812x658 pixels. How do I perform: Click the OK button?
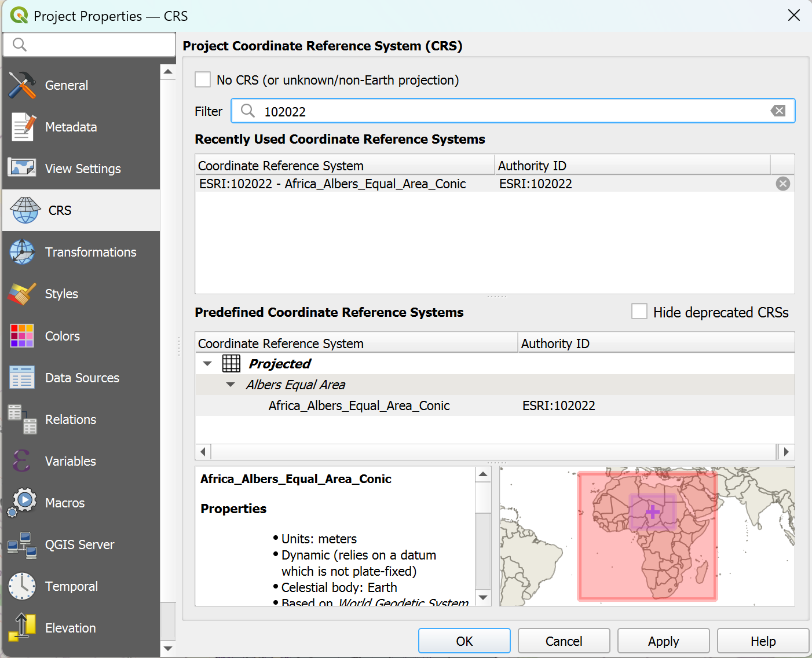464,641
